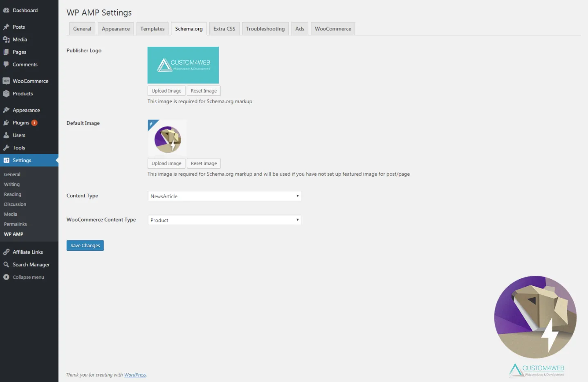Open the Troubleshooting tab

(265, 28)
